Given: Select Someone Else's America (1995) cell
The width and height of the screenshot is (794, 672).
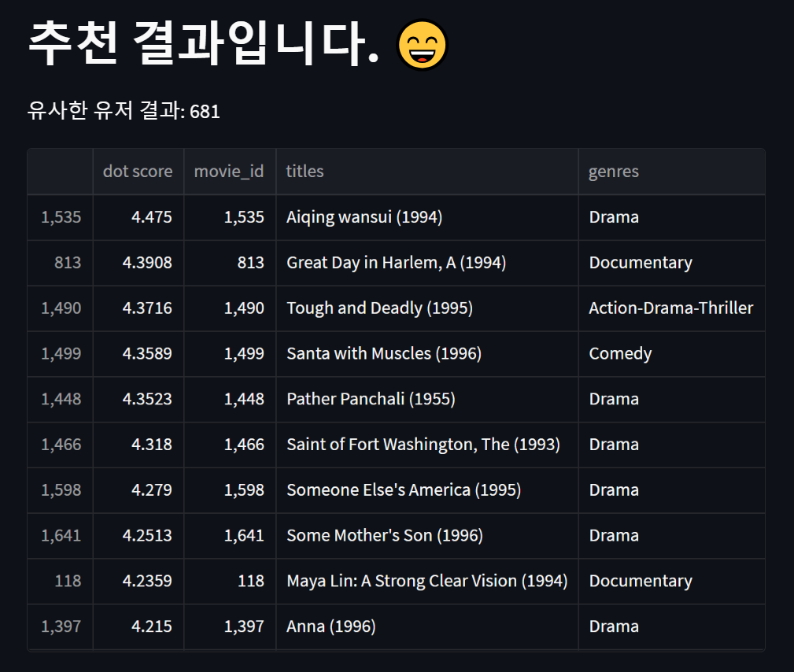Looking at the screenshot, I should coord(427,490).
